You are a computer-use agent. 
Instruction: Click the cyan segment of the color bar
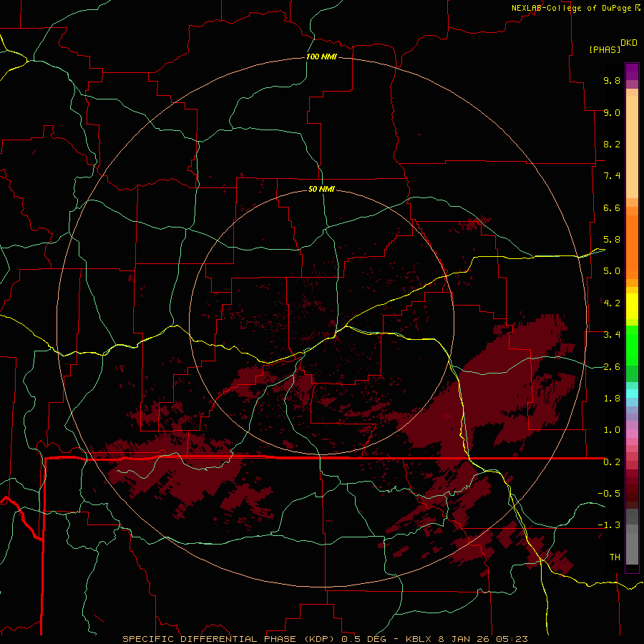tap(632, 394)
